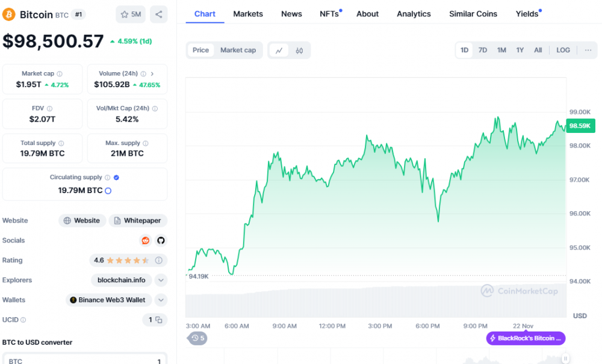Add Bitcoin to watchlist with star button
Screen dimensions: 602x364
point(131,14)
